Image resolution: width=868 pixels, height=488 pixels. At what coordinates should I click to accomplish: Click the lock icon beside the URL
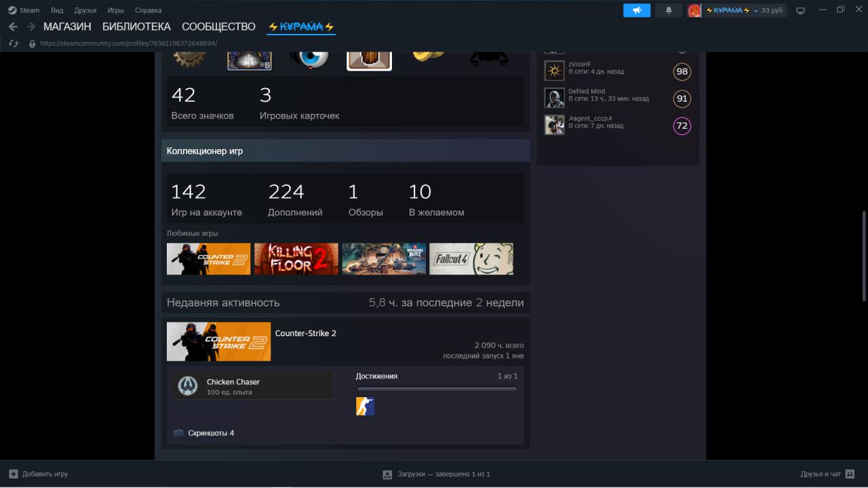pyautogui.click(x=31, y=43)
